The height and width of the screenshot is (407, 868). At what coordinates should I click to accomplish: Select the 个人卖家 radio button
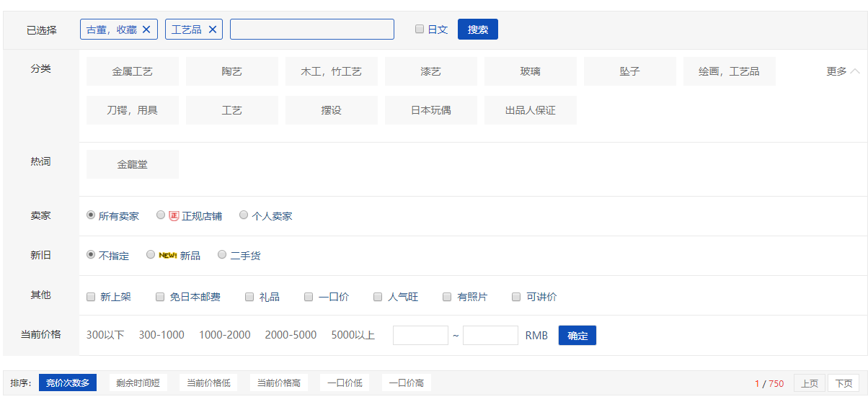(x=244, y=215)
